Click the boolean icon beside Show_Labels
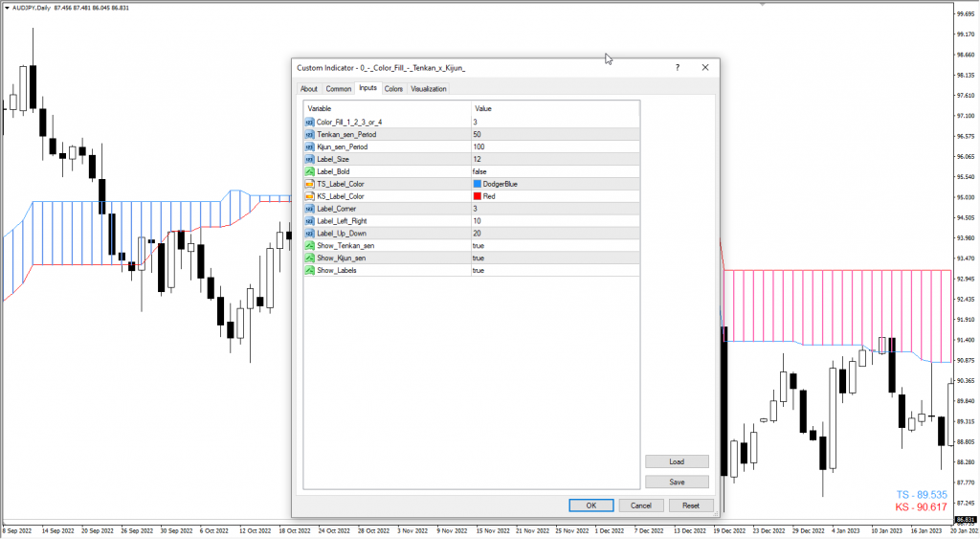Image resolution: width=980 pixels, height=539 pixels. coord(309,270)
